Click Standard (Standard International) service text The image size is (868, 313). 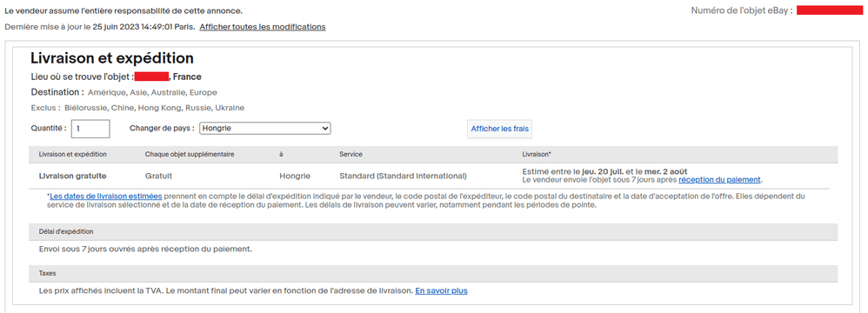[x=403, y=176]
